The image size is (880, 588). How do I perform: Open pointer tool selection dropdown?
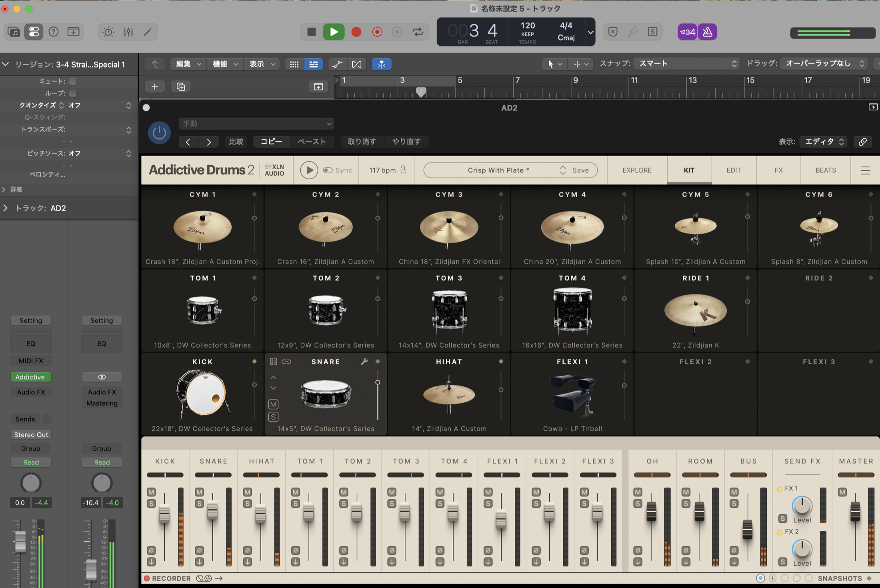[x=554, y=64]
